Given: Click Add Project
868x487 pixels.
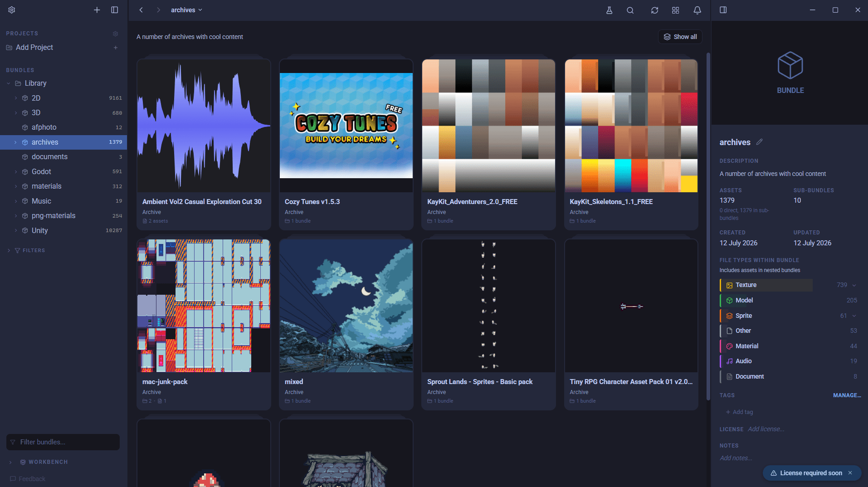Looking at the screenshot, I should point(34,47).
